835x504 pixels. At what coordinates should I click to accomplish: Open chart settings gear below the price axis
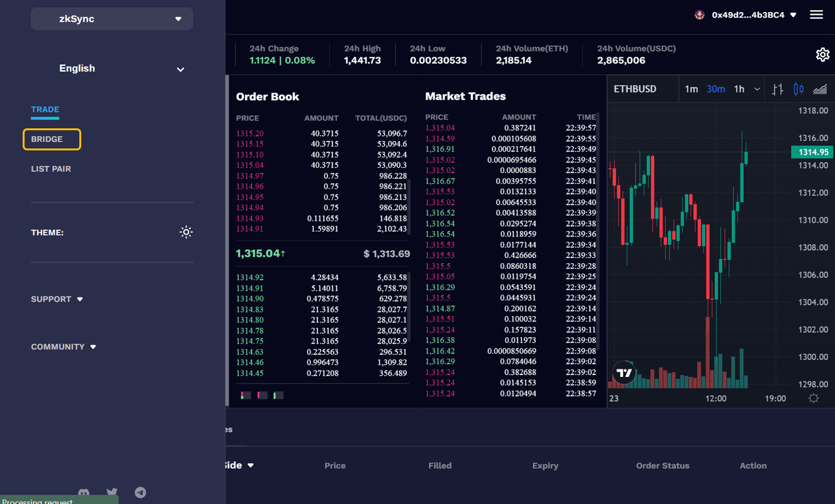tap(814, 398)
